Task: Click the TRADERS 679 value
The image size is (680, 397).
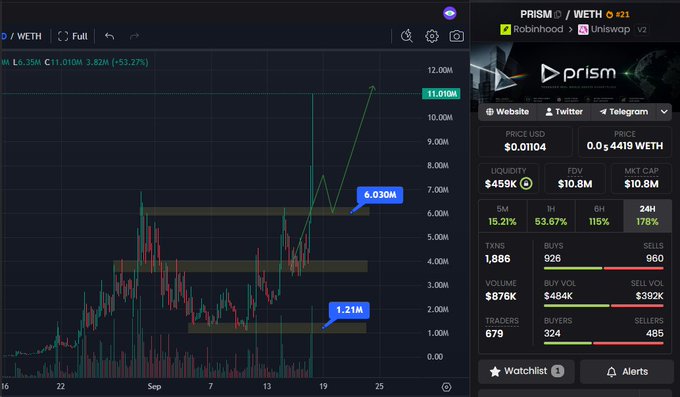Action: coord(494,333)
